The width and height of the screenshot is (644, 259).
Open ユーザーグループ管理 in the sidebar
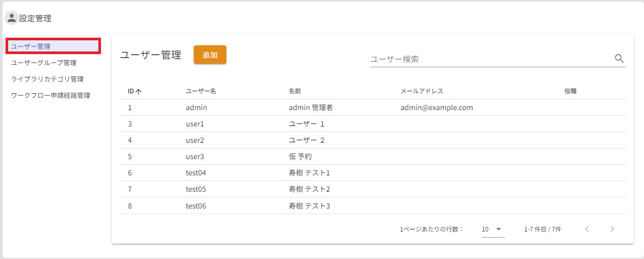tap(44, 63)
